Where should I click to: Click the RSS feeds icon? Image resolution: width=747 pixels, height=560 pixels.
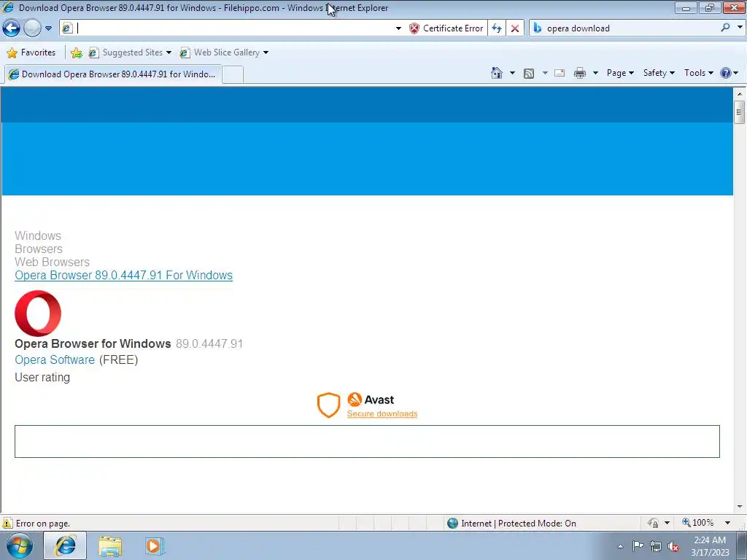pos(528,73)
